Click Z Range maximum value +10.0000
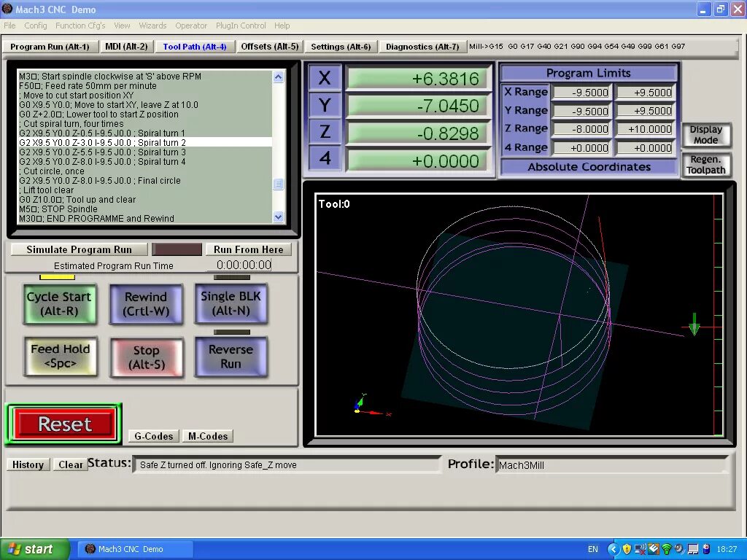Image resolution: width=747 pixels, height=560 pixels. pyautogui.click(x=644, y=129)
